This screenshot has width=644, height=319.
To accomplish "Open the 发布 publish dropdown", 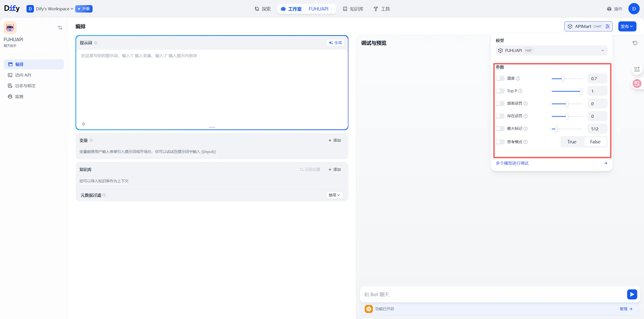I will tap(627, 26).
